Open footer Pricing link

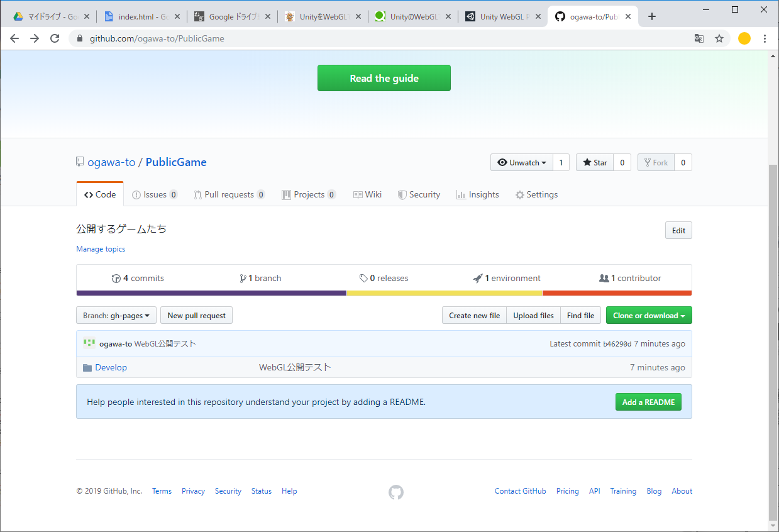click(567, 491)
